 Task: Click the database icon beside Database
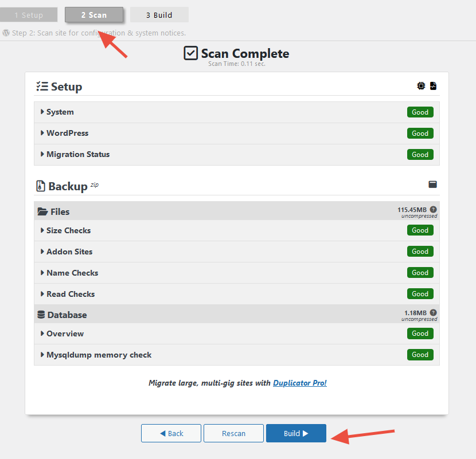click(x=41, y=315)
